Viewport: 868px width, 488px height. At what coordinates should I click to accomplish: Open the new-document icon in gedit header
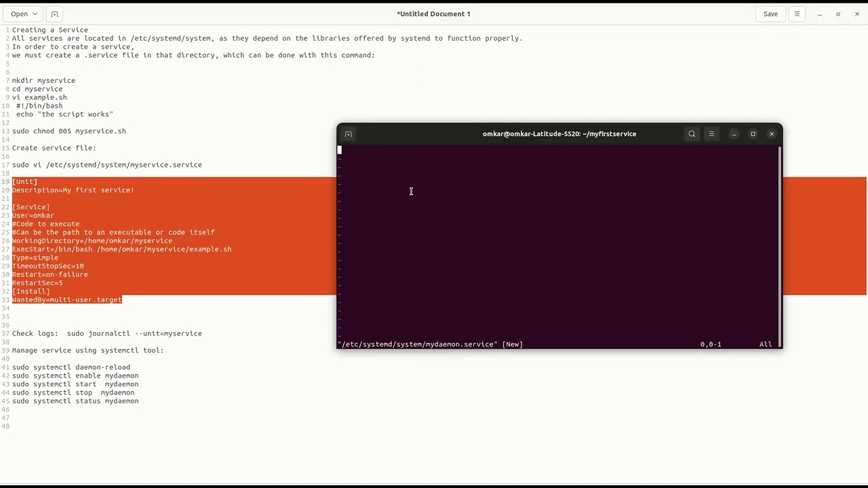(x=55, y=14)
